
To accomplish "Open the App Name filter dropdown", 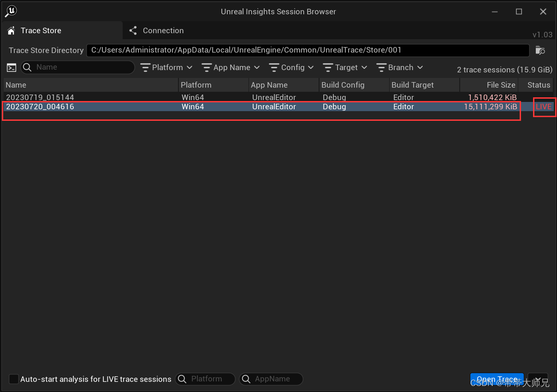I will coord(231,67).
